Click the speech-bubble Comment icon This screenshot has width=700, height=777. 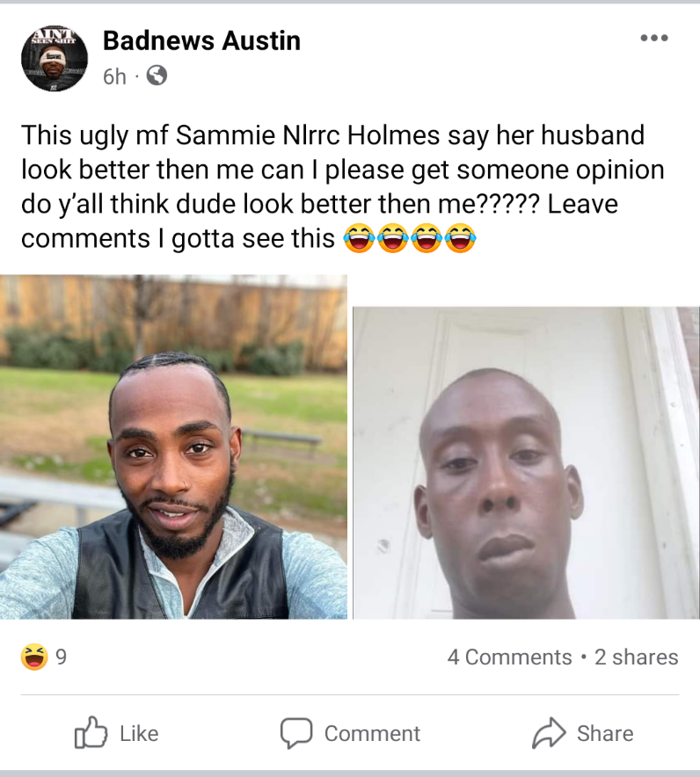296,732
